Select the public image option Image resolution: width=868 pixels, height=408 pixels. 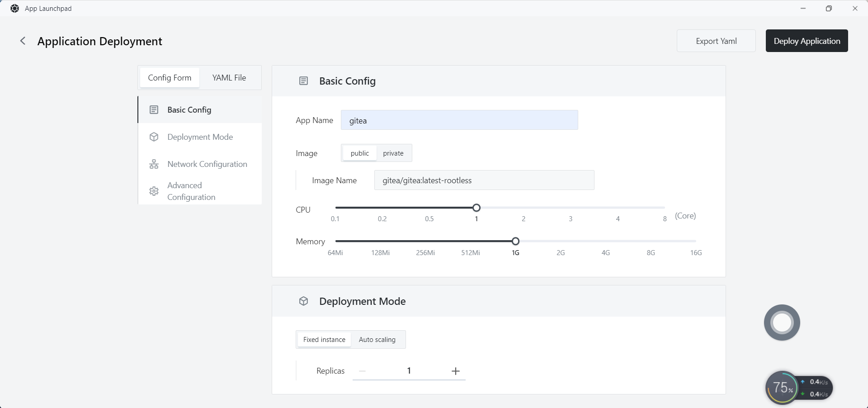click(359, 153)
